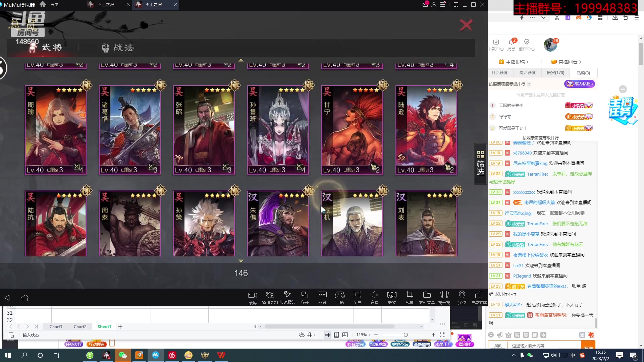Open 消息 notifications bell
644x362 pixels.
point(511,45)
